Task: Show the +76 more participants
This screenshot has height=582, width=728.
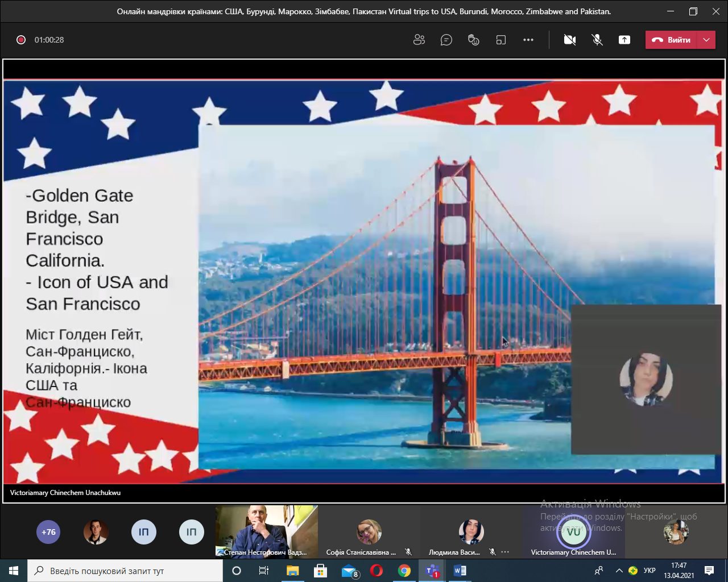Action: coord(48,532)
